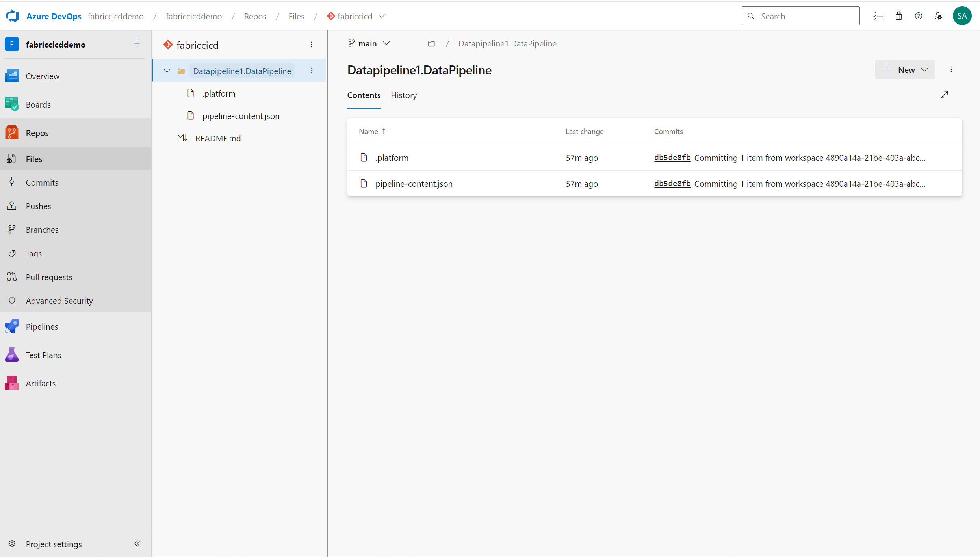Open the SA account avatar menu
Screen dimensions: 980x557
(962, 16)
